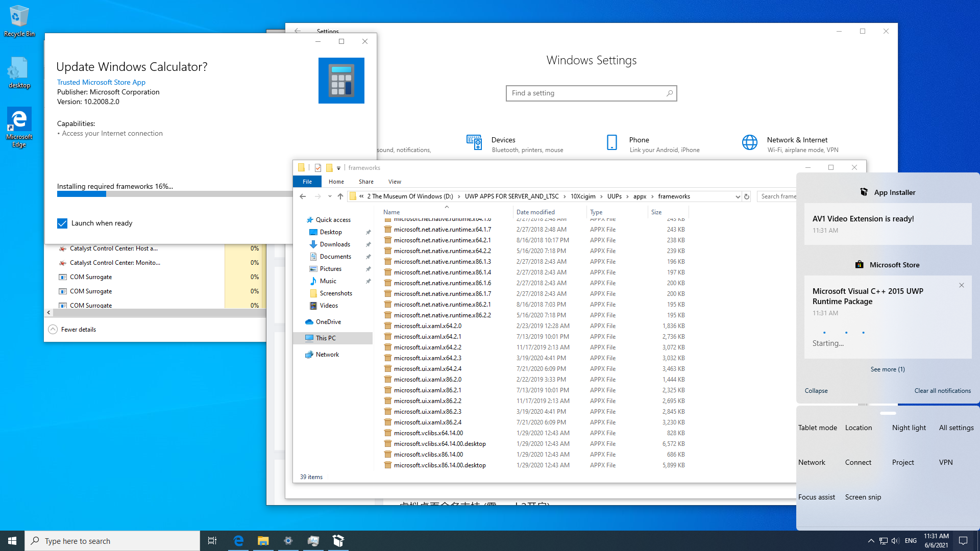Open the Start menu
Screen dimensions: 980x551
pos(12,541)
